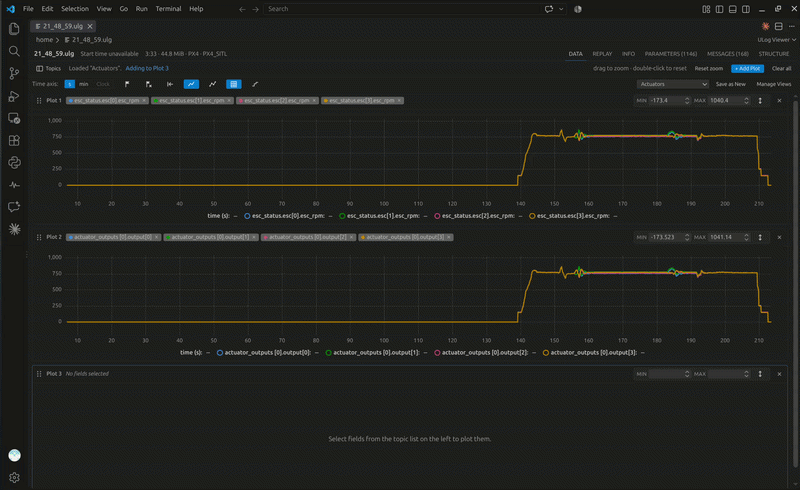Toggle the line-with-points display mode
Viewport: 800px width, 490px height.
(x=213, y=84)
